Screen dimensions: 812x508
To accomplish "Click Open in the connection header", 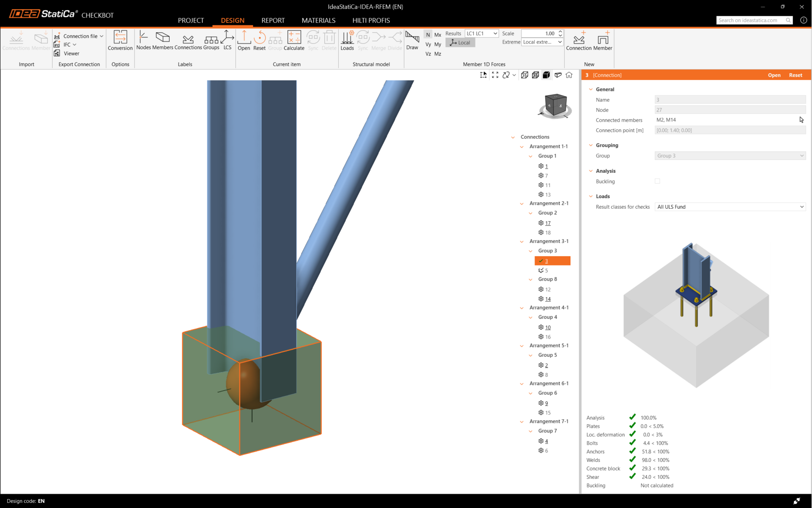I will [x=774, y=75].
